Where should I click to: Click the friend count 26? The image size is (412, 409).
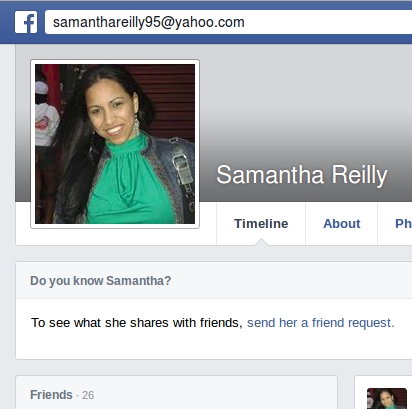88,395
